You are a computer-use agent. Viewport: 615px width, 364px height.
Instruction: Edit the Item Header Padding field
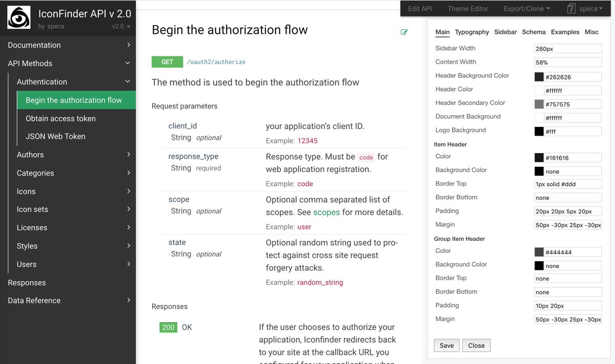click(568, 211)
